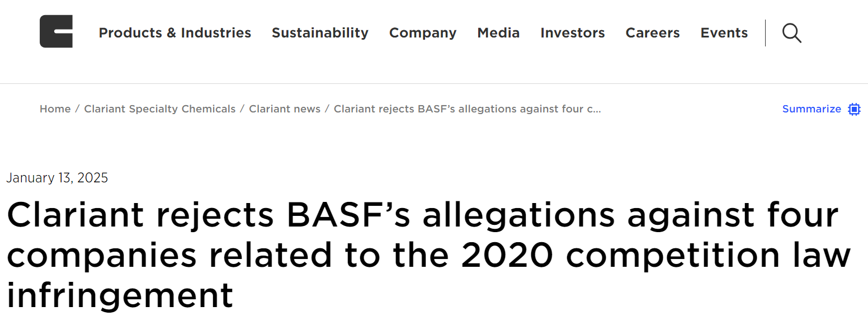Open the Events navigation item
Image resolution: width=868 pixels, height=330 pixels.
click(724, 33)
